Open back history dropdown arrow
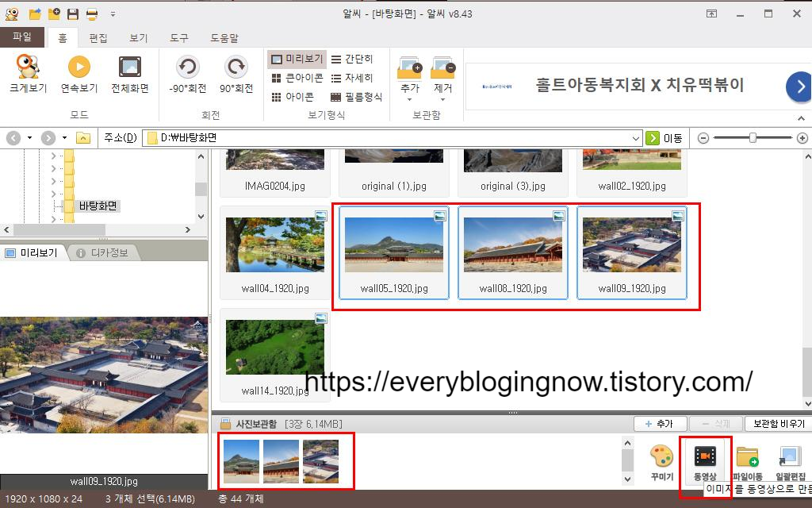The height and width of the screenshot is (508, 812). [29, 138]
